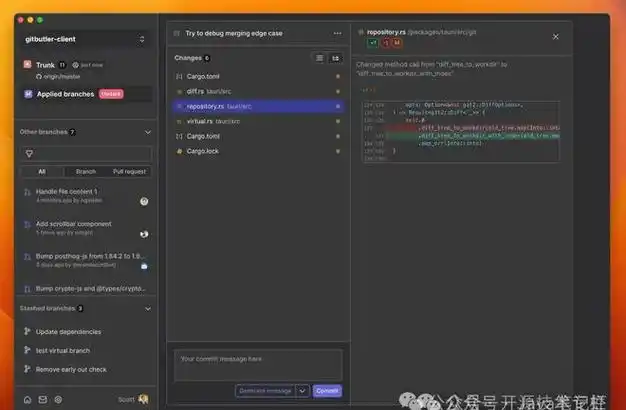
Task: Click the Generate message button
Action: coord(265,390)
